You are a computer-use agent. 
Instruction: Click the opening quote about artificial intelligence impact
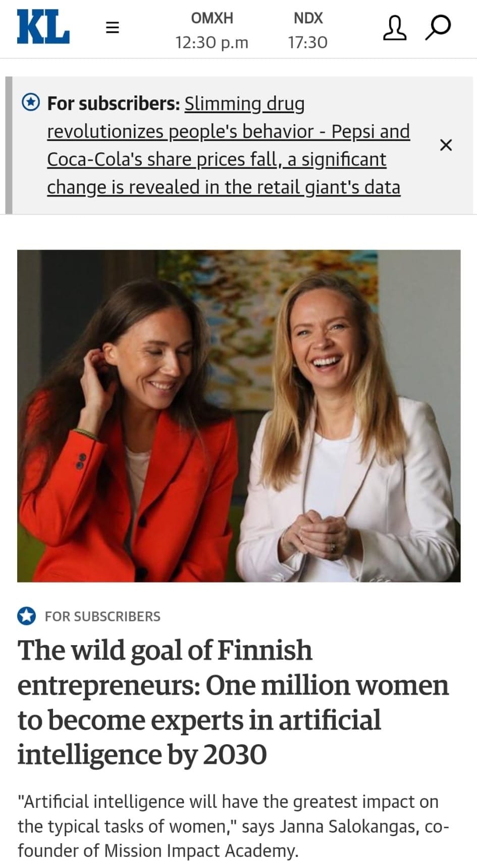click(x=228, y=814)
